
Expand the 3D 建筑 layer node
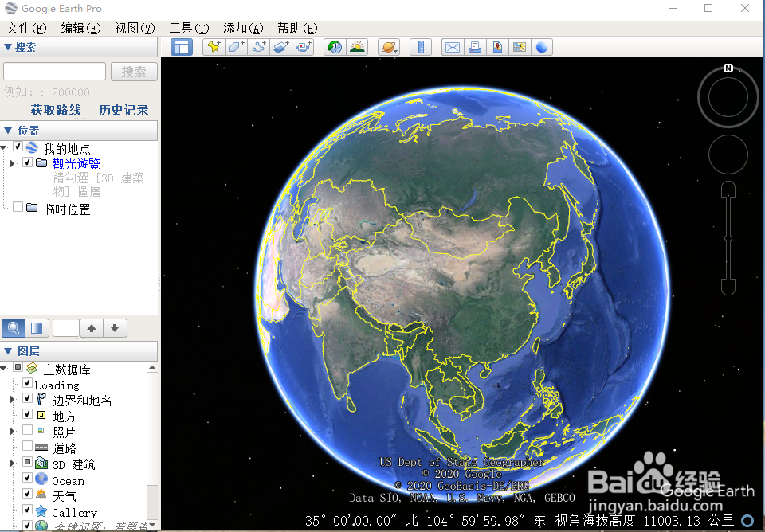click(13, 463)
